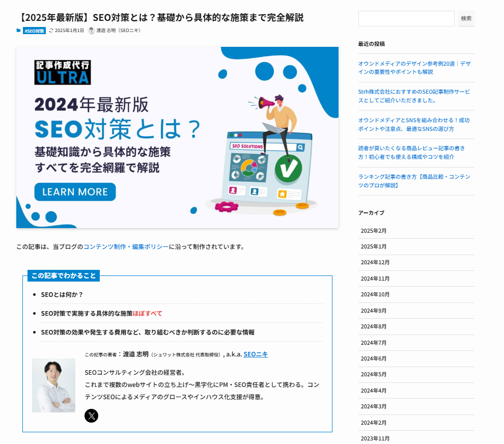
Task: Open the X (Twitter) icon in the author box
Action: click(x=91, y=416)
